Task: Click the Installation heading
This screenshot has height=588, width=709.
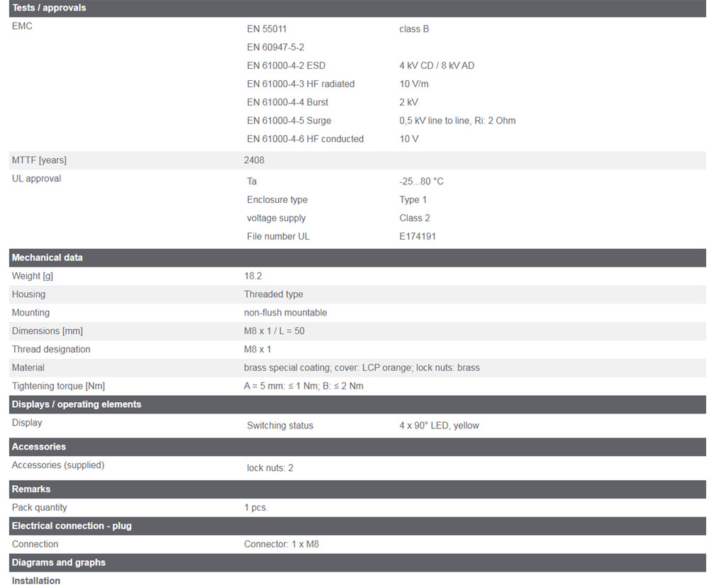Action: coord(36,581)
